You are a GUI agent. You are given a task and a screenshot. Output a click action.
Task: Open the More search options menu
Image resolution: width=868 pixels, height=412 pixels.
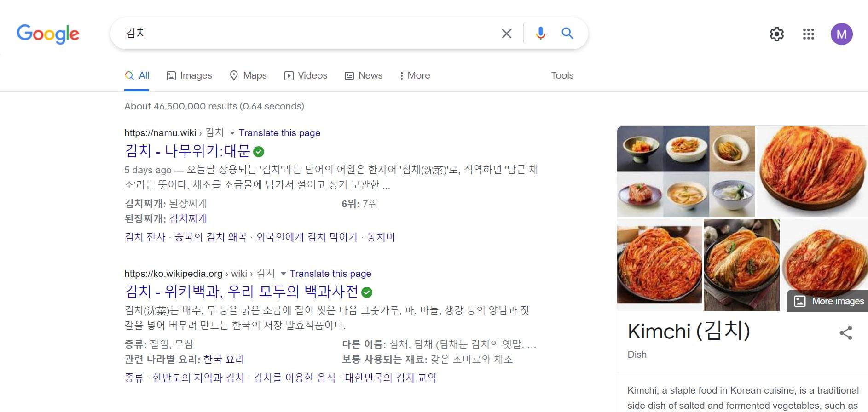click(x=414, y=75)
